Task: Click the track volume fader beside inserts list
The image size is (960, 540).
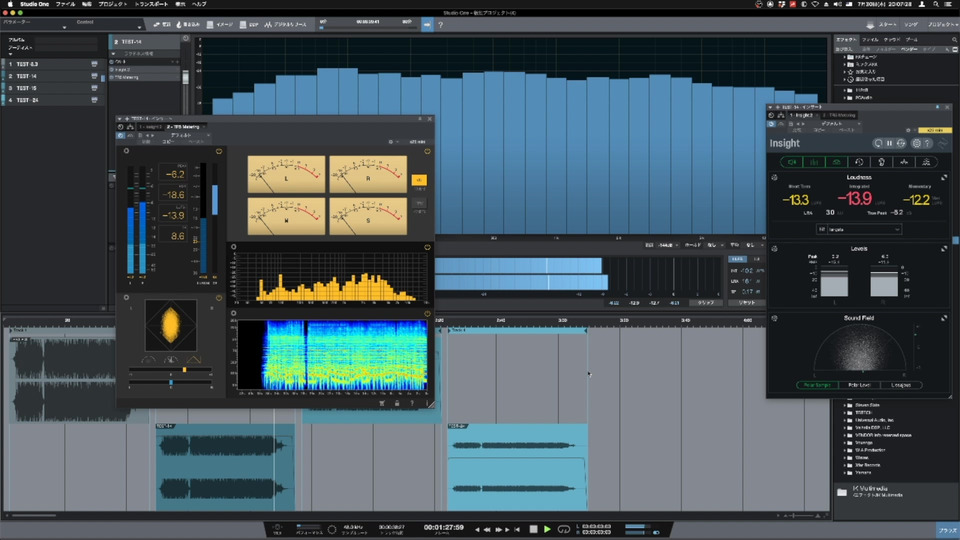Action: coord(185,78)
